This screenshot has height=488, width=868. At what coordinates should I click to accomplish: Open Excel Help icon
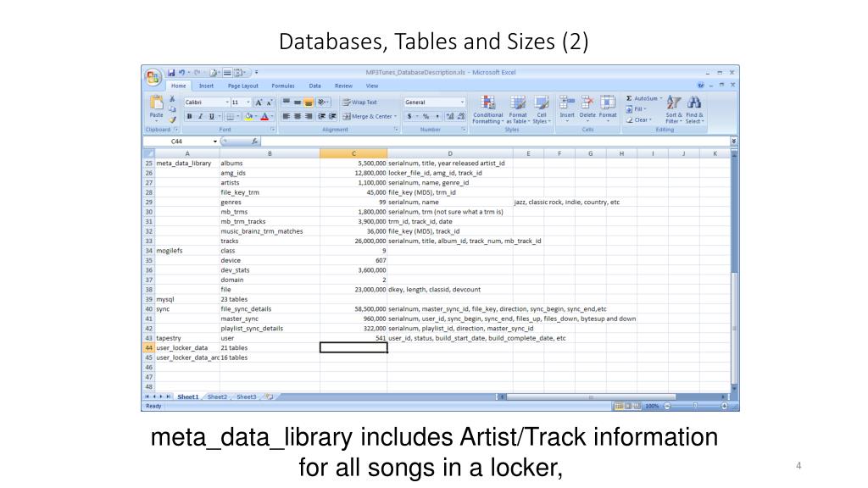(701, 86)
